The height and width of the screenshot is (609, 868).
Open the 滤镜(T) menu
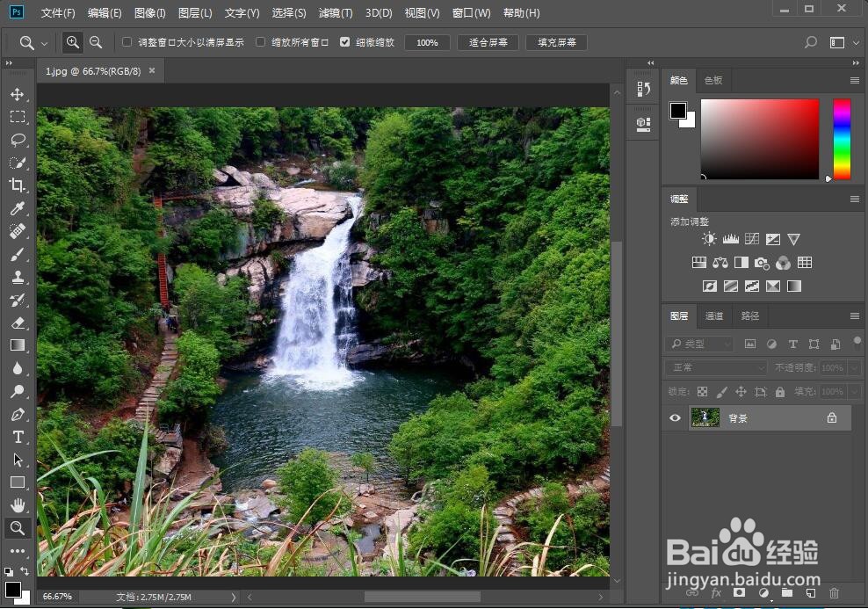(336, 12)
